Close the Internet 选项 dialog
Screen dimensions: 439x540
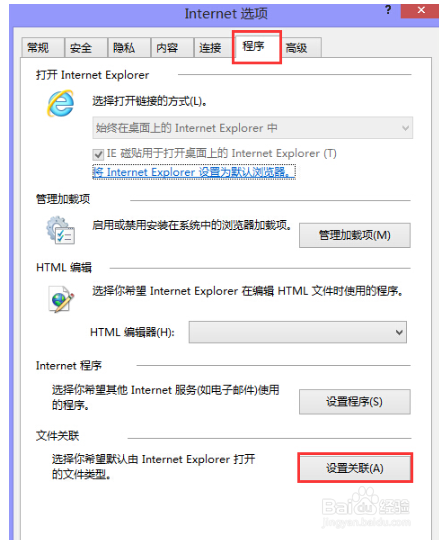coord(420,11)
